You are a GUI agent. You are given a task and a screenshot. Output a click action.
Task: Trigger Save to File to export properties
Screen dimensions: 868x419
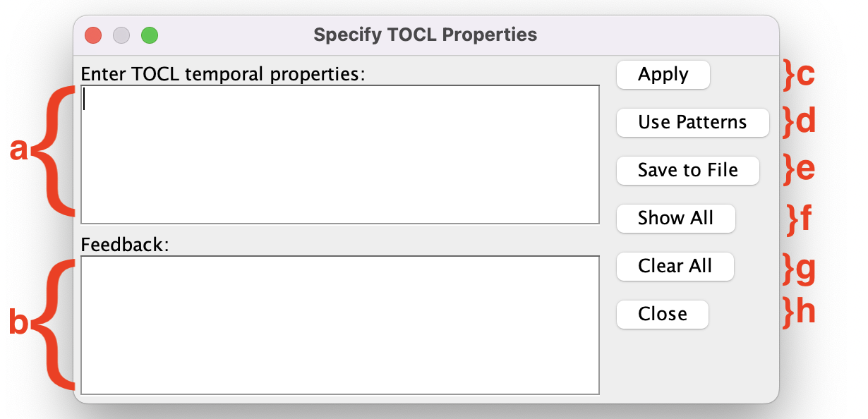[x=687, y=170]
